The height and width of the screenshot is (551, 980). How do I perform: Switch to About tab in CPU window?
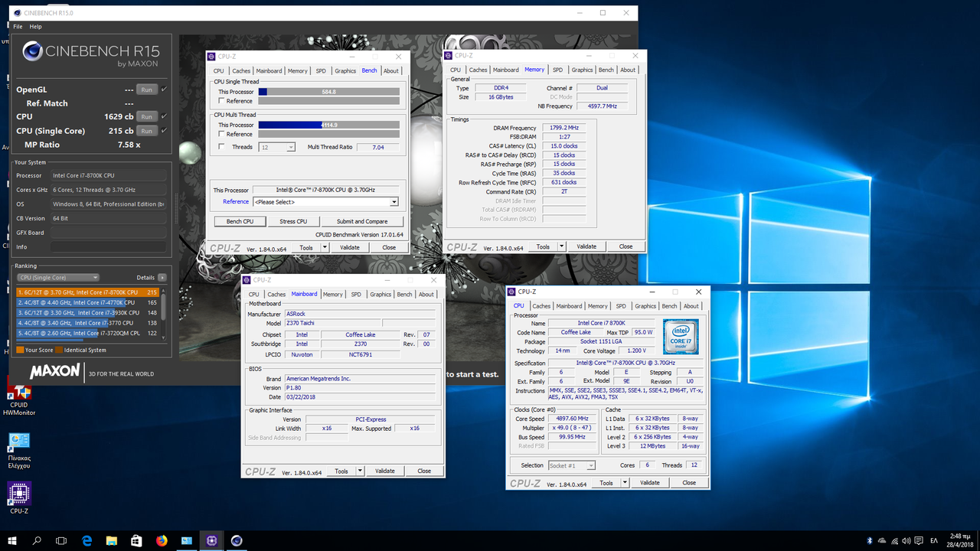(691, 306)
